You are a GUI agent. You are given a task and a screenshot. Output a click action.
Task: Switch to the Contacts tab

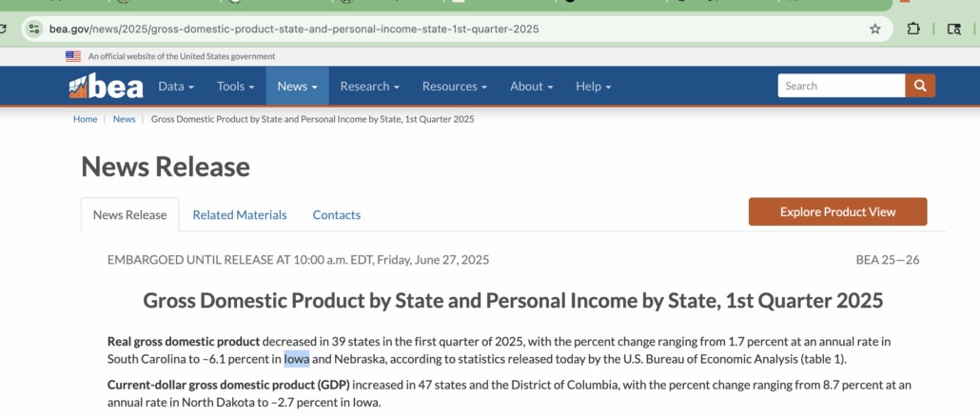click(x=337, y=215)
